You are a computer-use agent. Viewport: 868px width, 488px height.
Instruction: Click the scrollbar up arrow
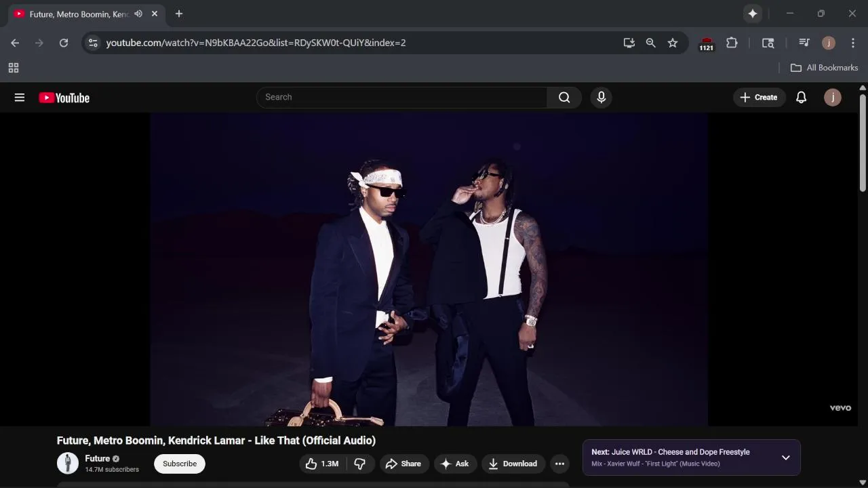863,87
